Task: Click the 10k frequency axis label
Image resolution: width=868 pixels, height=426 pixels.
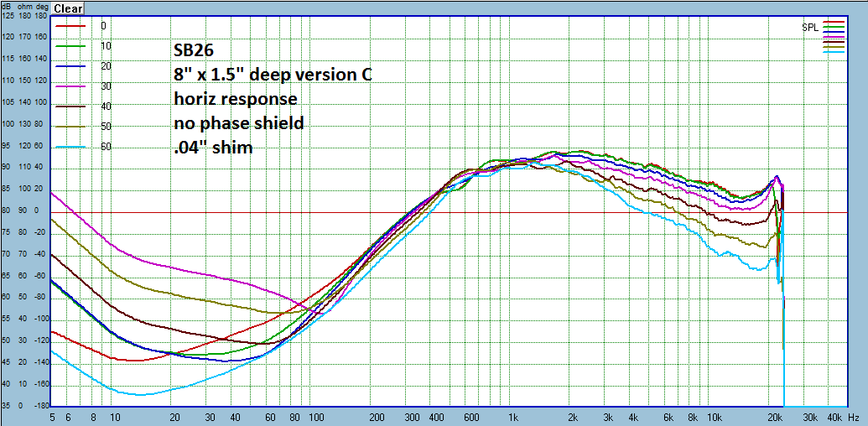Action: (715, 417)
